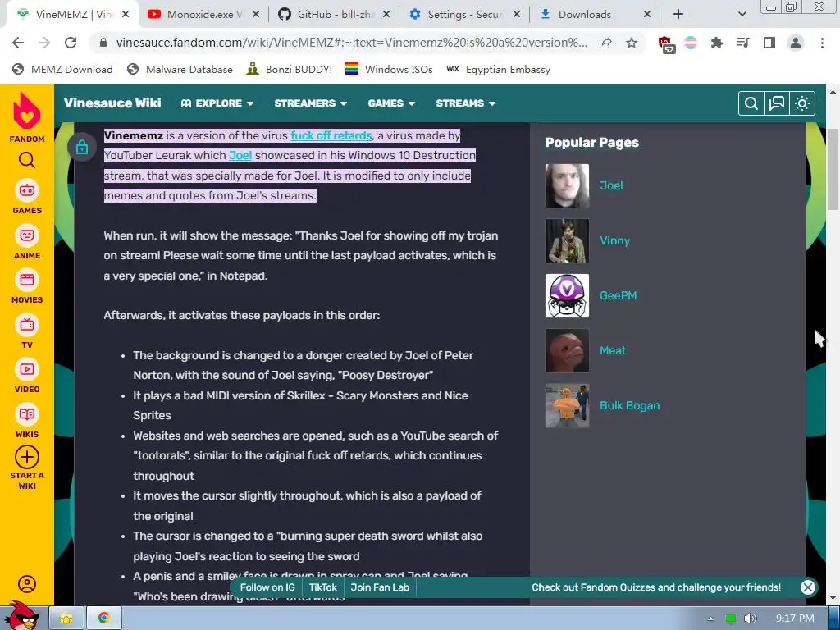Switch to the Downloads tab
This screenshot has width=840, height=630.
[595, 15]
